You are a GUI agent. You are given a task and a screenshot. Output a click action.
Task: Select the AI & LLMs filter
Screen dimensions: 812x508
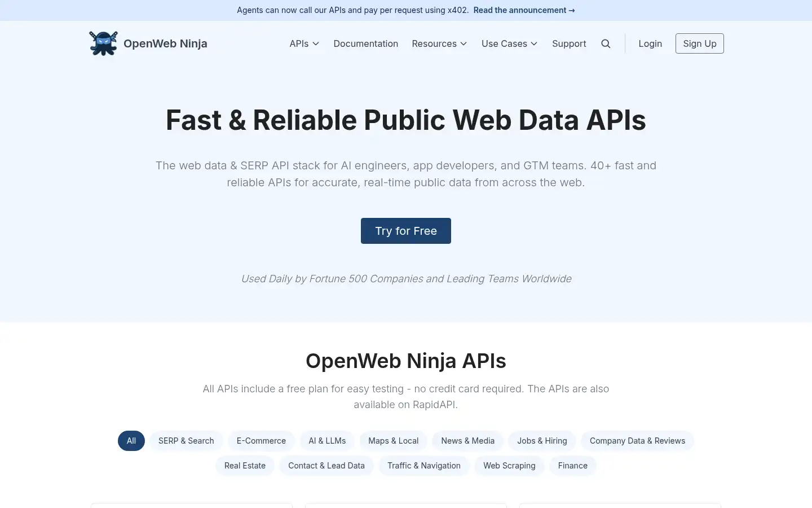(327, 441)
